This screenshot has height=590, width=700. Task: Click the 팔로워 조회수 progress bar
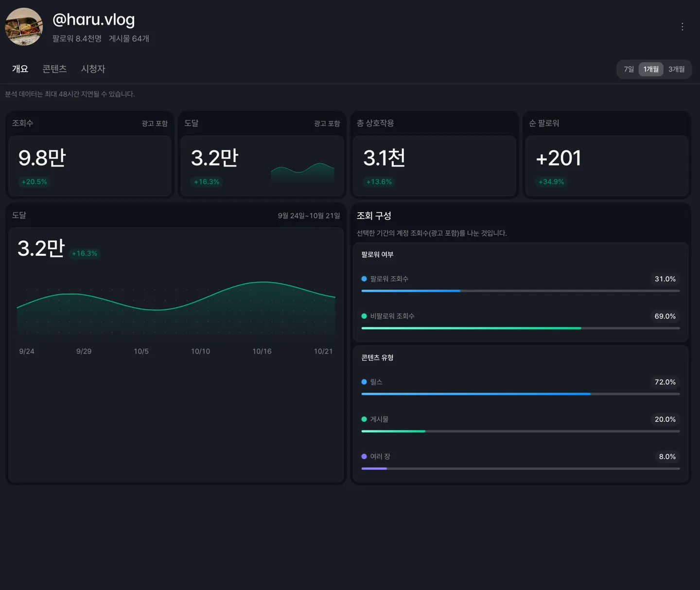pos(521,291)
